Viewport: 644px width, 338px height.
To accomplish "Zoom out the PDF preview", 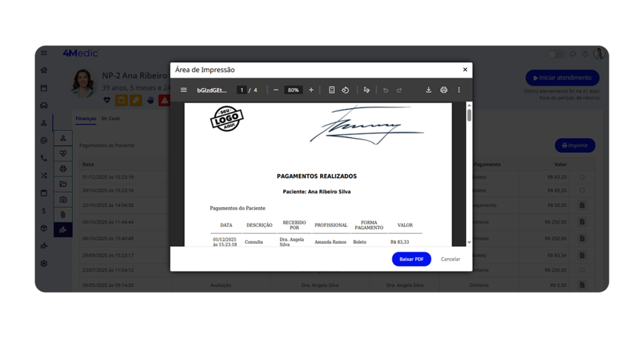I will coord(275,90).
